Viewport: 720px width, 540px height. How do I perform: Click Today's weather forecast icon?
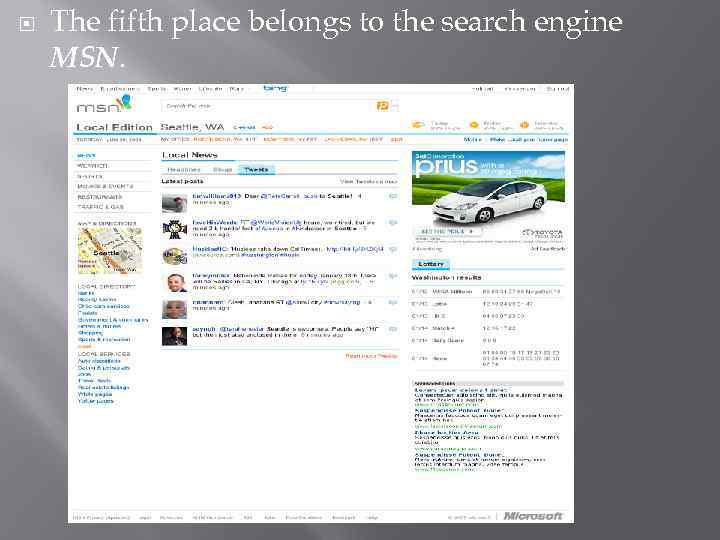point(417,125)
